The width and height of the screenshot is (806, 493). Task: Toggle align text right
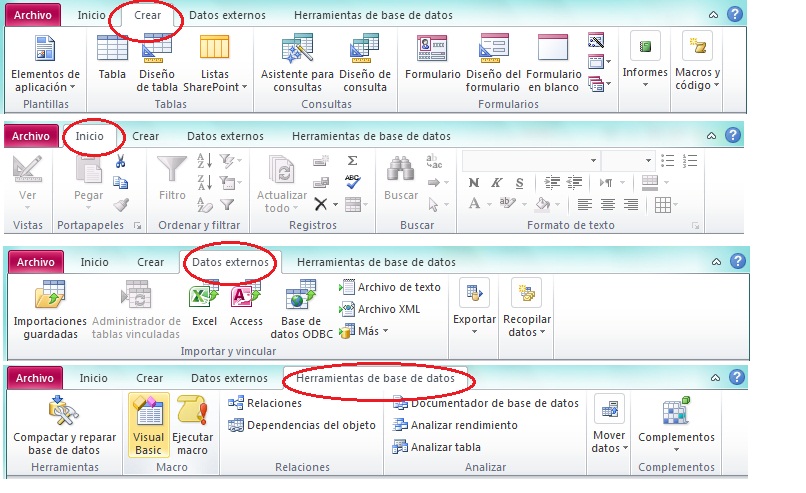(x=631, y=205)
